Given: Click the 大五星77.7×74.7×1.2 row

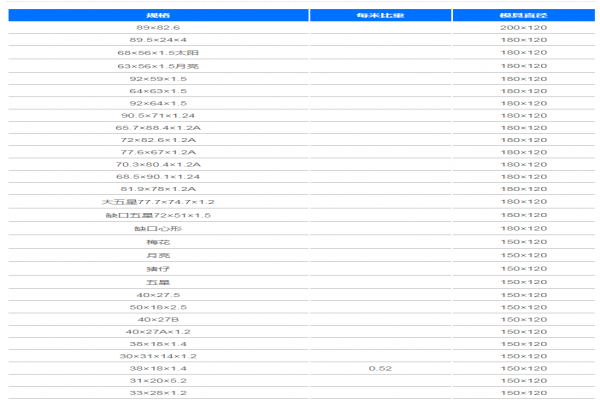Looking at the screenshot, I should click(x=302, y=202).
